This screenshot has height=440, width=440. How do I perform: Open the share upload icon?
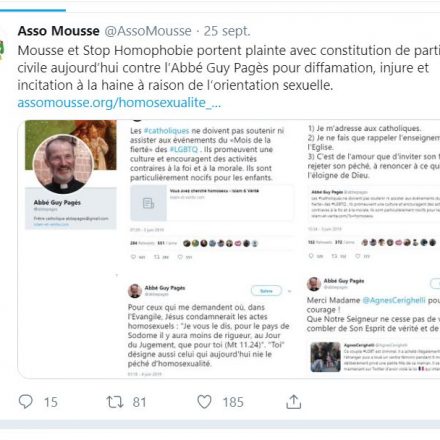pos(294,402)
